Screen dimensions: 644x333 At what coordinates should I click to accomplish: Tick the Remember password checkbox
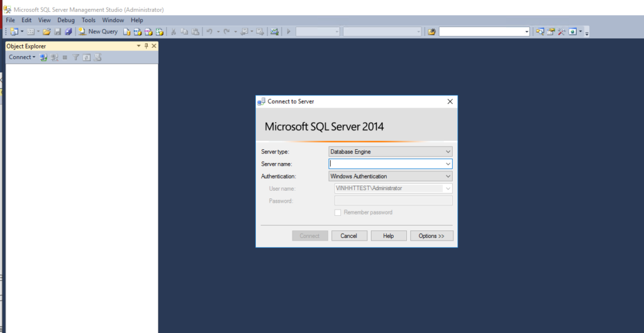pos(338,213)
